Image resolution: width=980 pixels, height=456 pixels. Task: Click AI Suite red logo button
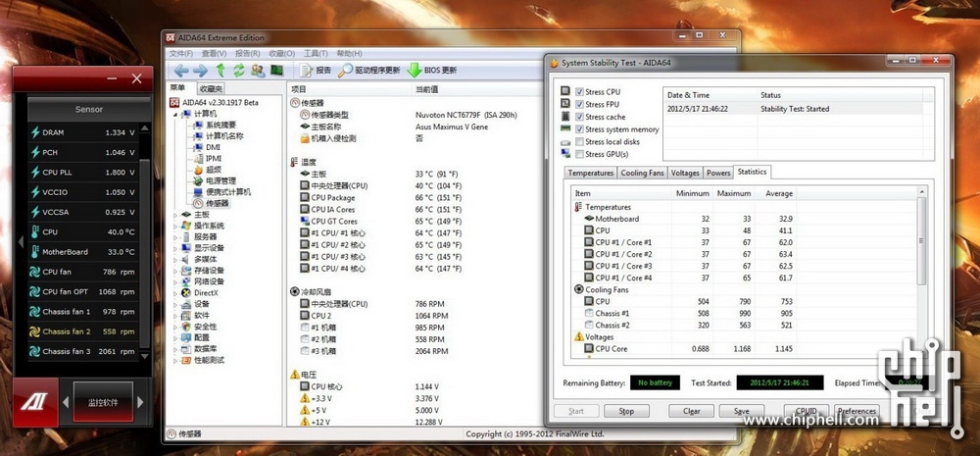pos(35,402)
